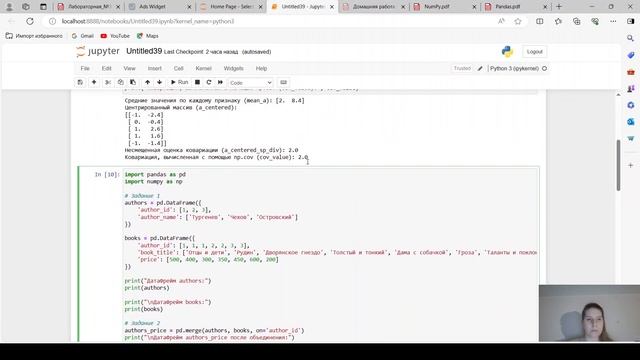Close the NumPy.pdf tab

[474, 7]
